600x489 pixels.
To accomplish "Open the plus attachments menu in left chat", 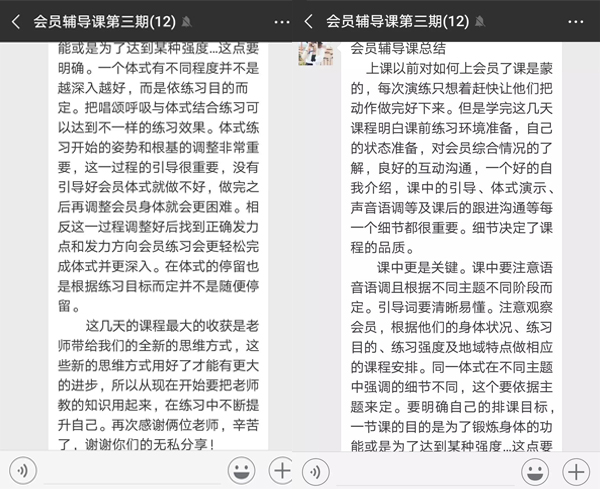I will pos(281,469).
